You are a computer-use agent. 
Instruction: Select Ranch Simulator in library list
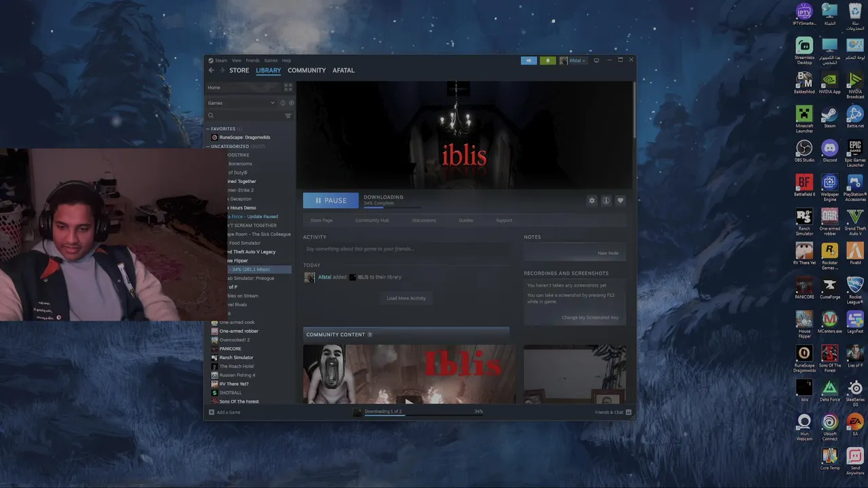236,357
